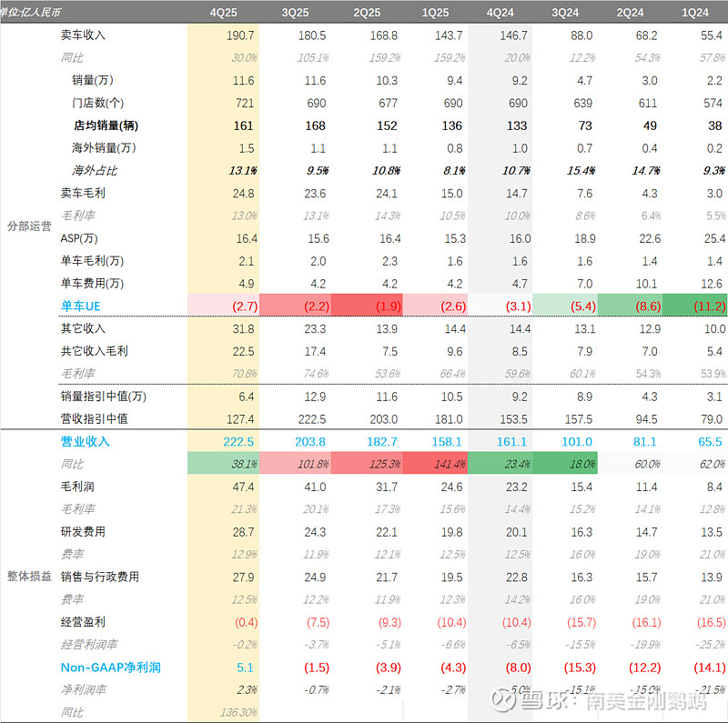Select the 3Q24 column header
Image resolution: width=728 pixels, height=723 pixels.
point(565,13)
